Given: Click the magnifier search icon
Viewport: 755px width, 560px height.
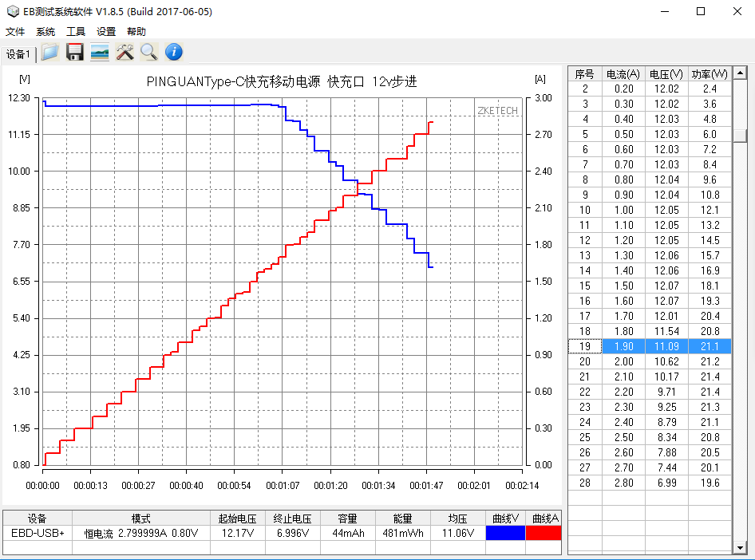Looking at the screenshot, I should click(x=149, y=52).
